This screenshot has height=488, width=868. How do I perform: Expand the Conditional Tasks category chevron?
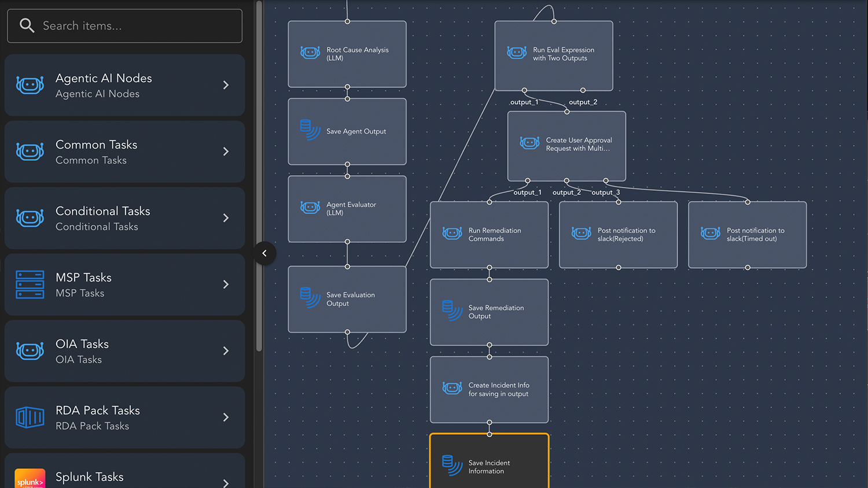coord(226,218)
